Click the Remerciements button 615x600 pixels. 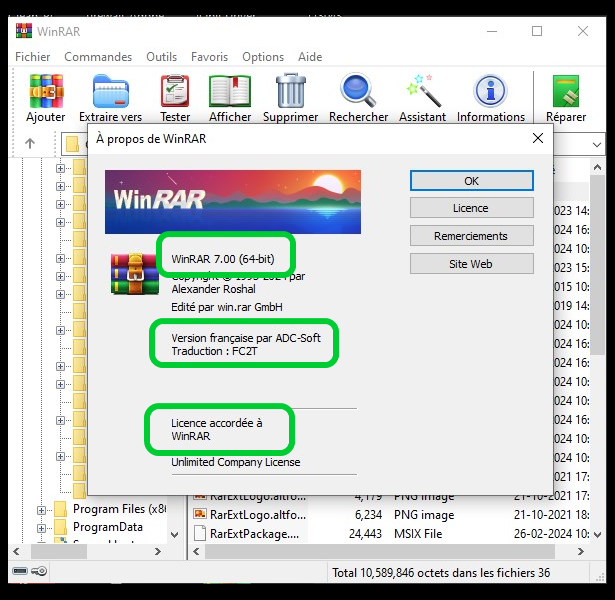pyautogui.click(x=471, y=236)
